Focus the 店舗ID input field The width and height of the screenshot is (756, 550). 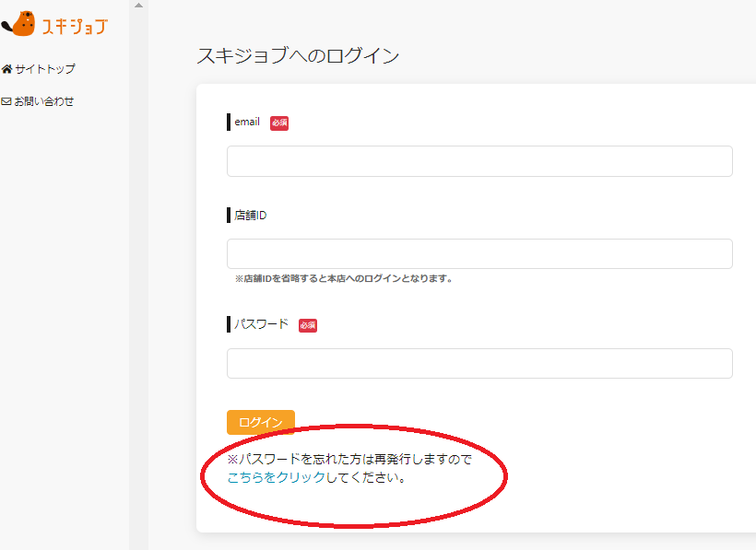(479, 253)
